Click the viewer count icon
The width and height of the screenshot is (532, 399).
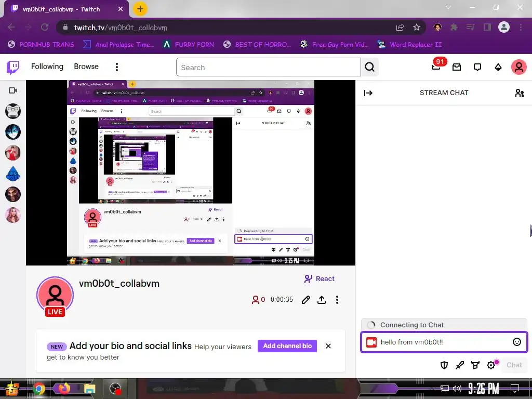[x=255, y=300]
